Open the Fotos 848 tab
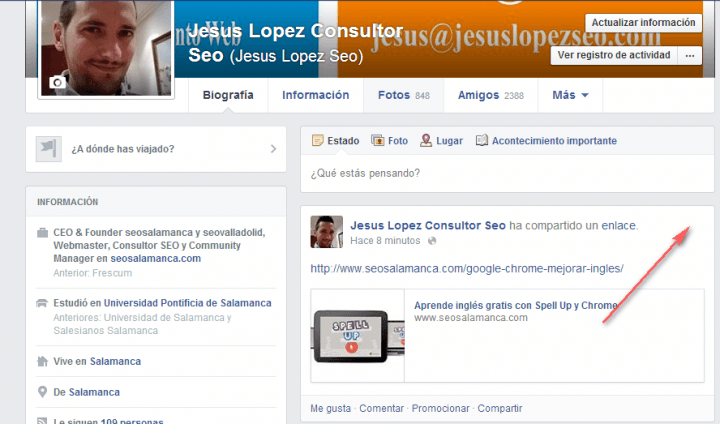720x424 pixels. point(404,95)
